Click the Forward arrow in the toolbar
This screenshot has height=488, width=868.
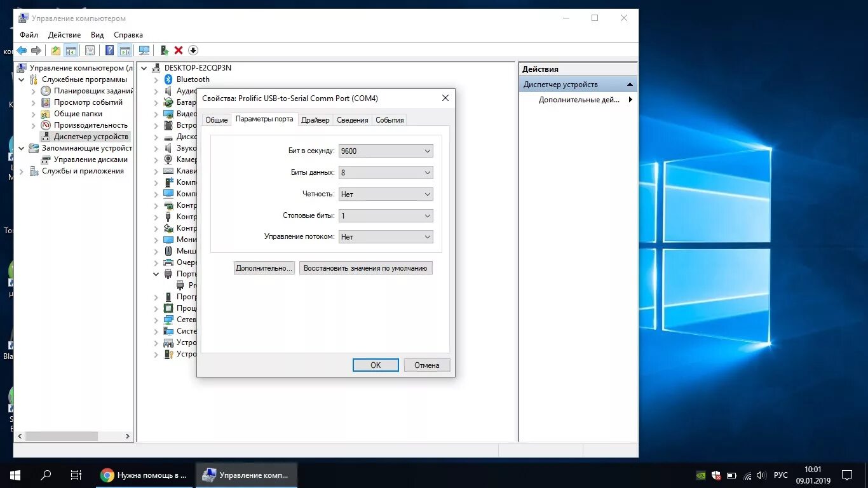(36, 50)
